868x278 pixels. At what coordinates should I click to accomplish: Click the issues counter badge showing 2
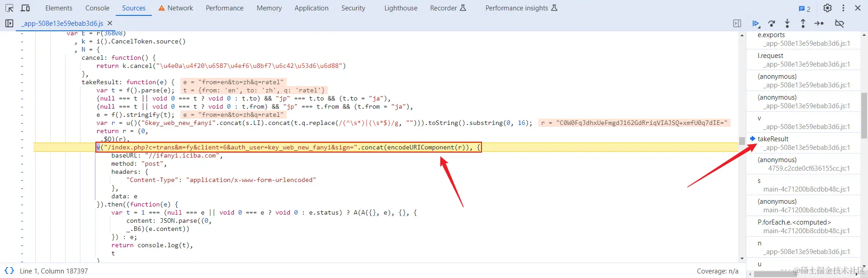804,9
